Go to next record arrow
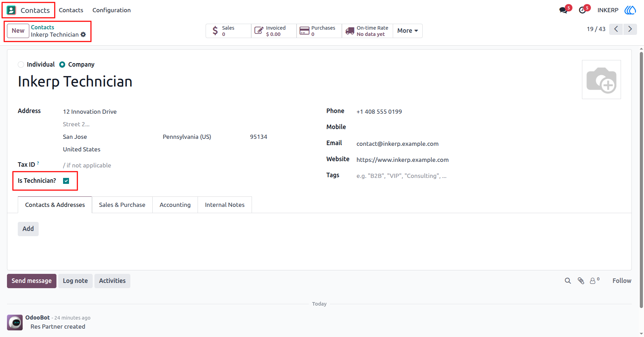This screenshot has width=644, height=337. coord(630,29)
